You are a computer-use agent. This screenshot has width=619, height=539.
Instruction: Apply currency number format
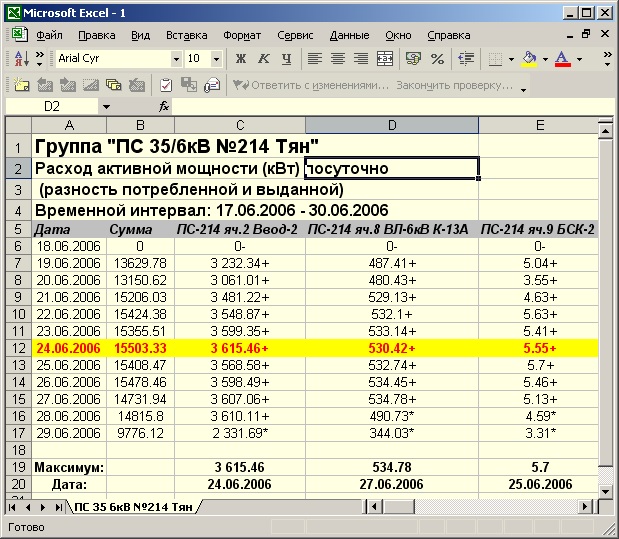click(x=414, y=59)
